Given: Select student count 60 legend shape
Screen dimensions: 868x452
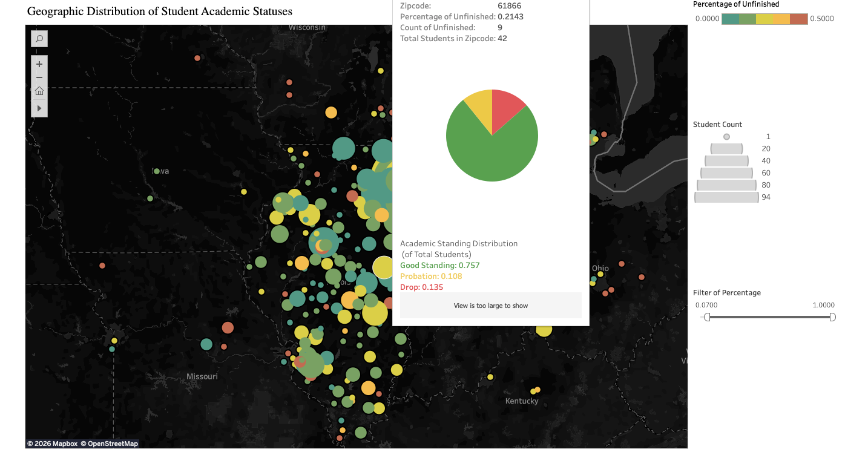Looking at the screenshot, I should (x=726, y=173).
